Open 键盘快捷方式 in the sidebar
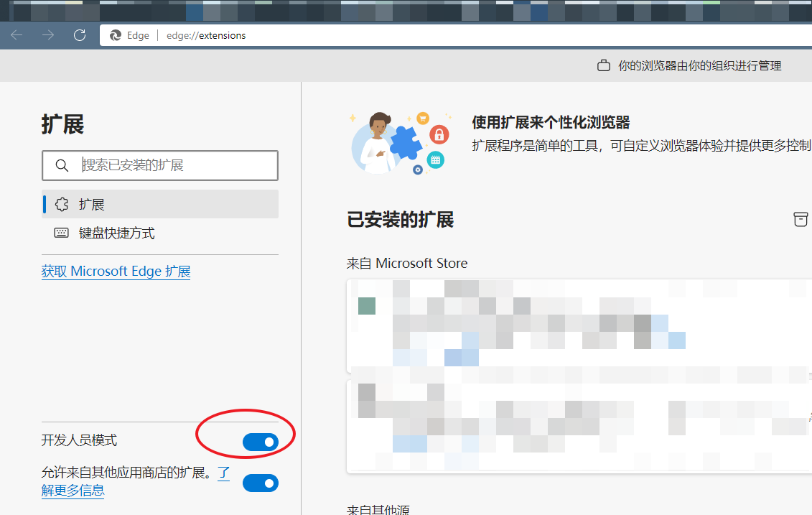 tap(116, 233)
